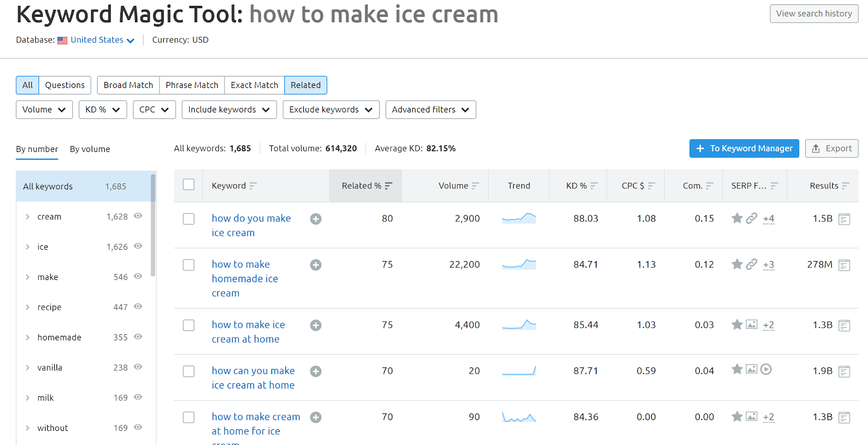The image size is (868, 445).
Task: Open the CPC filter dropdown
Action: coord(154,110)
